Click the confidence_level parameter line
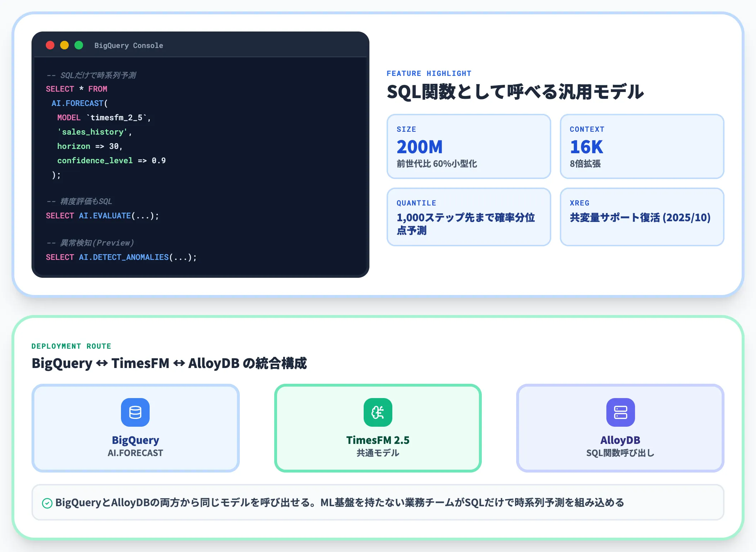Image resolution: width=756 pixels, height=552 pixels. tap(111, 160)
